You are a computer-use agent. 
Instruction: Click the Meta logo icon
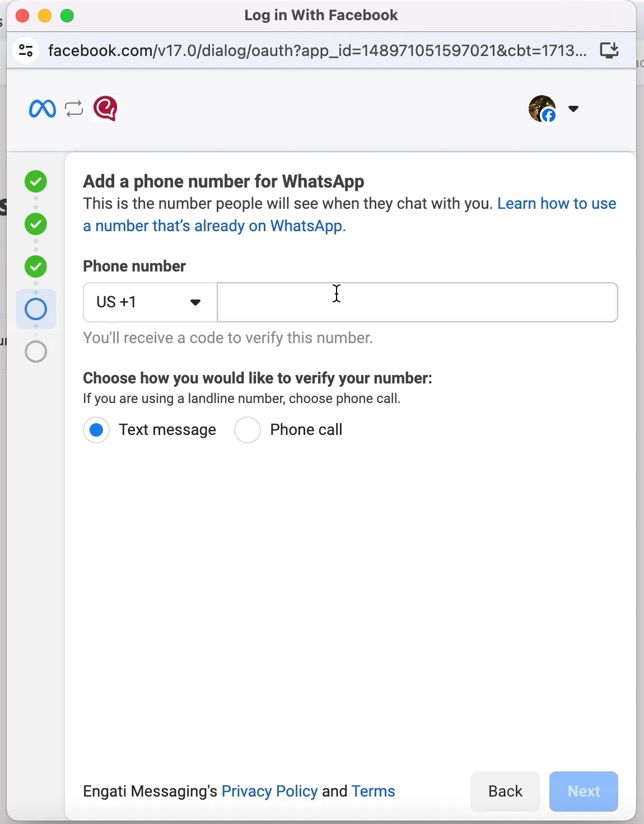43,109
